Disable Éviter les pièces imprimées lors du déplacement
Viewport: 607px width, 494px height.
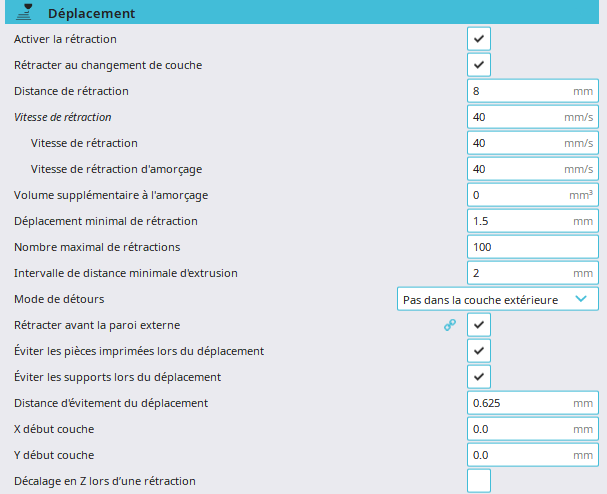pos(479,351)
